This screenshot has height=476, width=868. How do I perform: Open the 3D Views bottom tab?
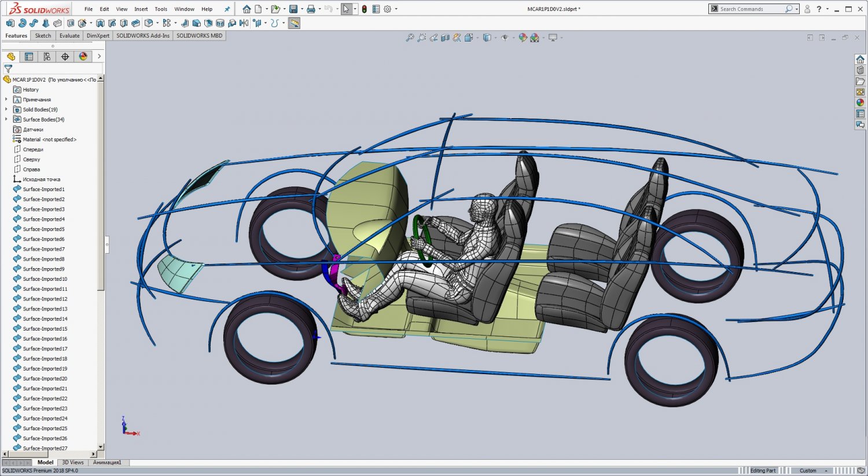72,463
